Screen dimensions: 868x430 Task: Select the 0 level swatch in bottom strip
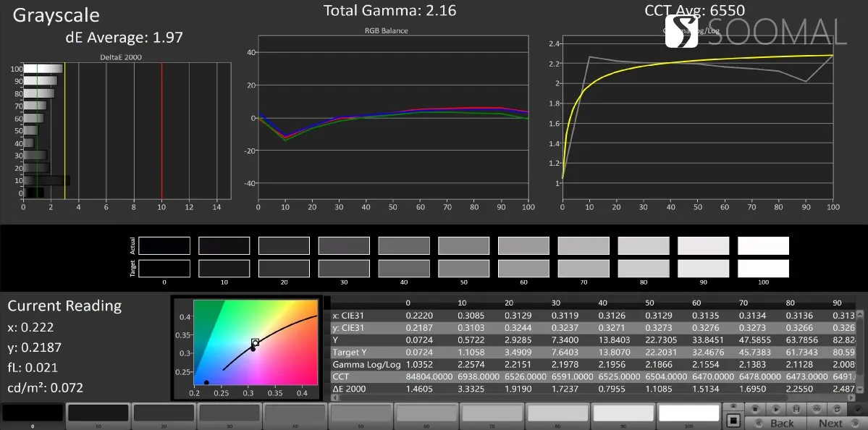click(33, 413)
